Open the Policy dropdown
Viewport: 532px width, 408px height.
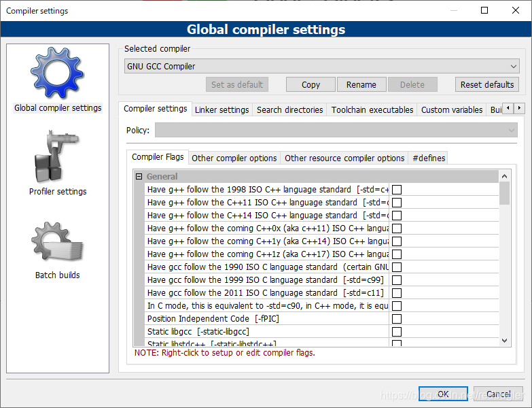[336, 130]
